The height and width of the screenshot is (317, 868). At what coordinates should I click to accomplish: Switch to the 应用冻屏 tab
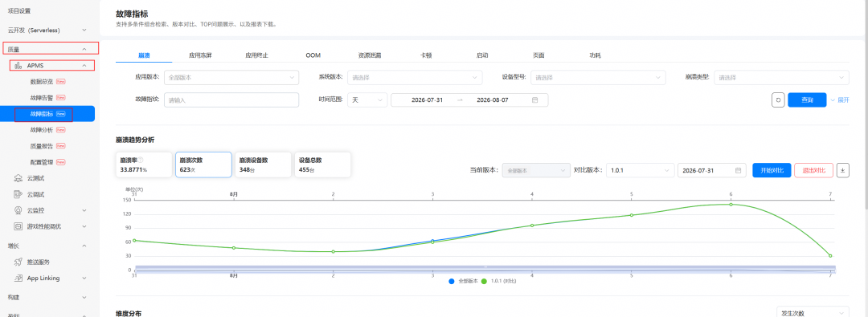(x=200, y=55)
